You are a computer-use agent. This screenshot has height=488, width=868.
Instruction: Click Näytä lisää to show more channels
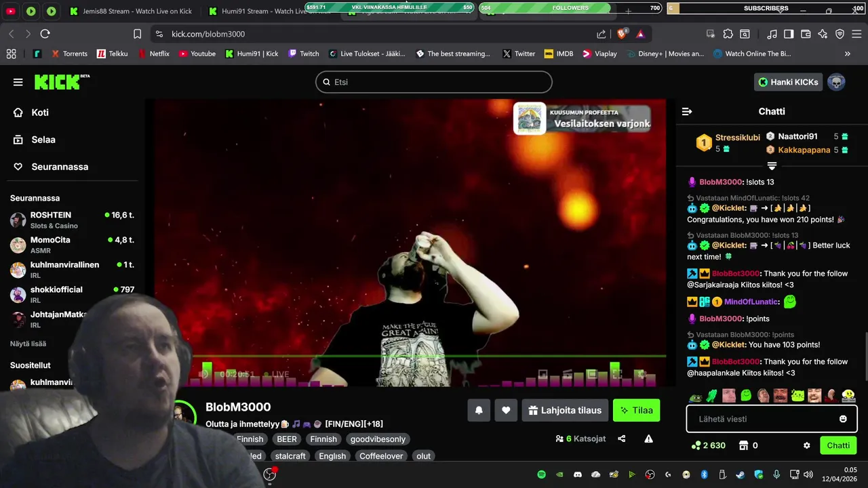[28, 344]
